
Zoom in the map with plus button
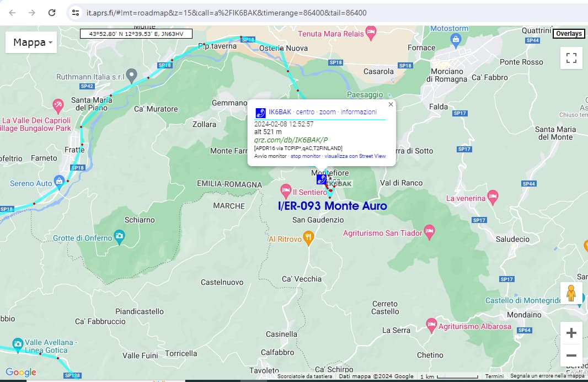pos(571,333)
